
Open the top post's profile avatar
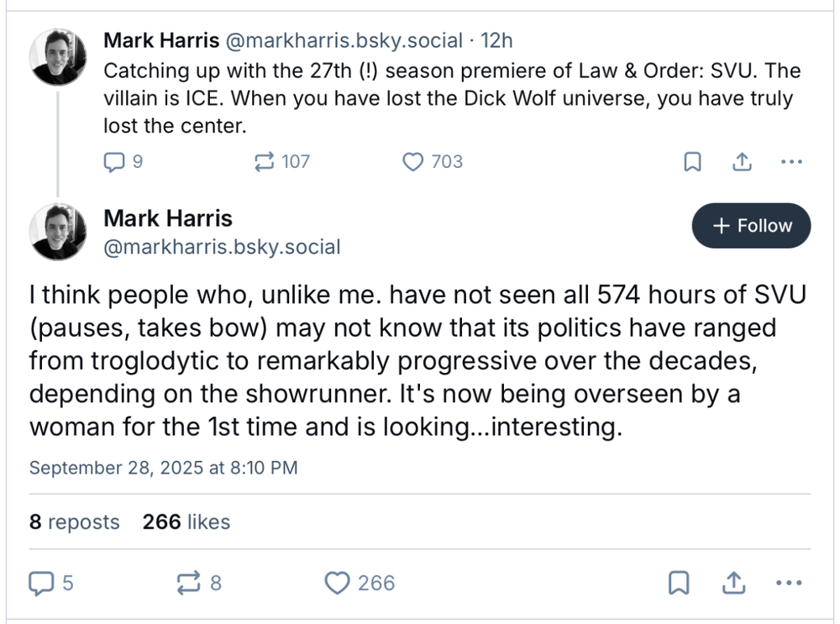58,56
